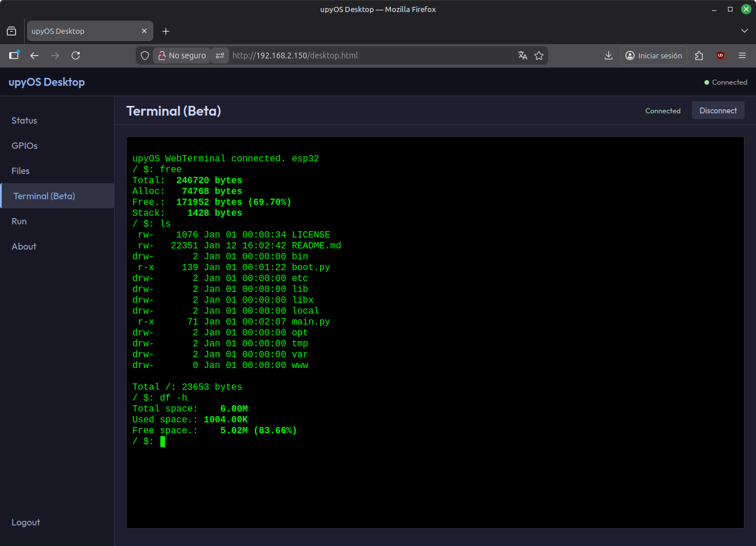Viewport: 756px width, 546px height.
Task: Expand the list all tabs chevron
Action: [x=744, y=31]
